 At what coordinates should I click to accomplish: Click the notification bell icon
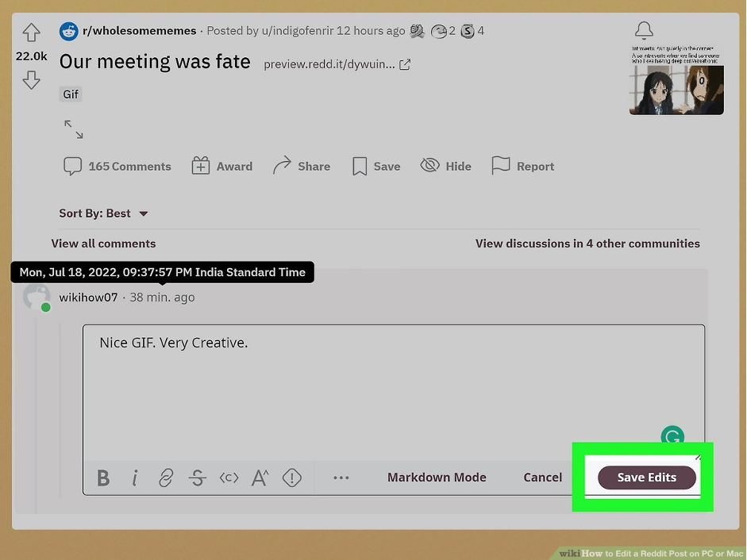644,31
